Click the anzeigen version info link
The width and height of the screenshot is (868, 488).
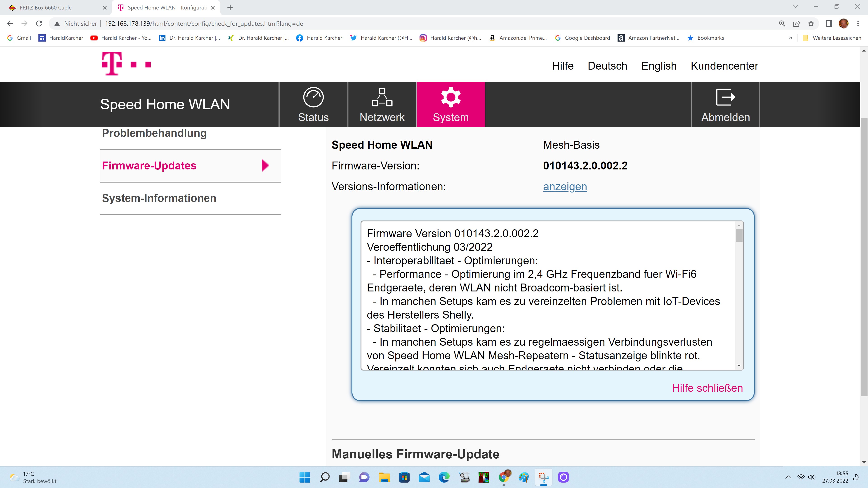click(x=565, y=186)
